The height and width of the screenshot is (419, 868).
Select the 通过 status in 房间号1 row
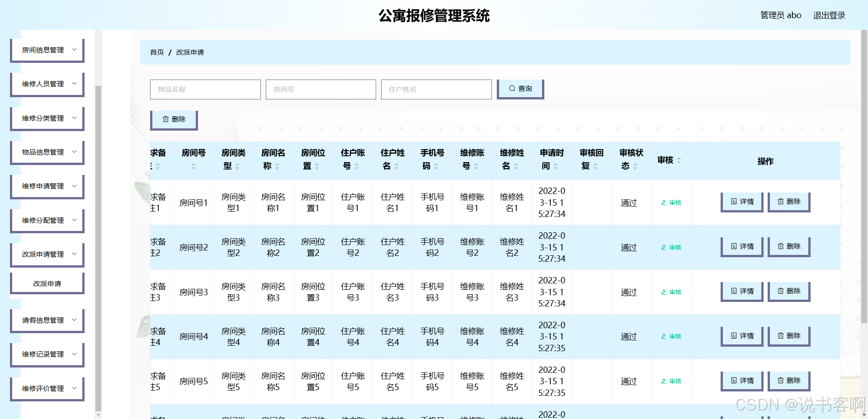pos(628,202)
